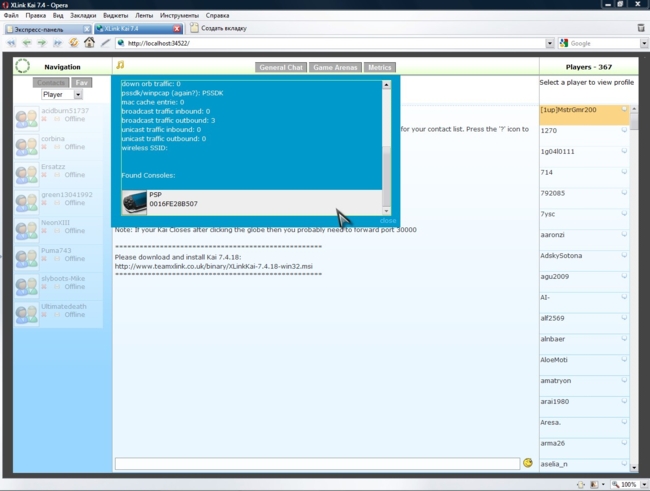This screenshot has width=650, height=491.
Task: Click the localhost address bar
Action: point(330,43)
